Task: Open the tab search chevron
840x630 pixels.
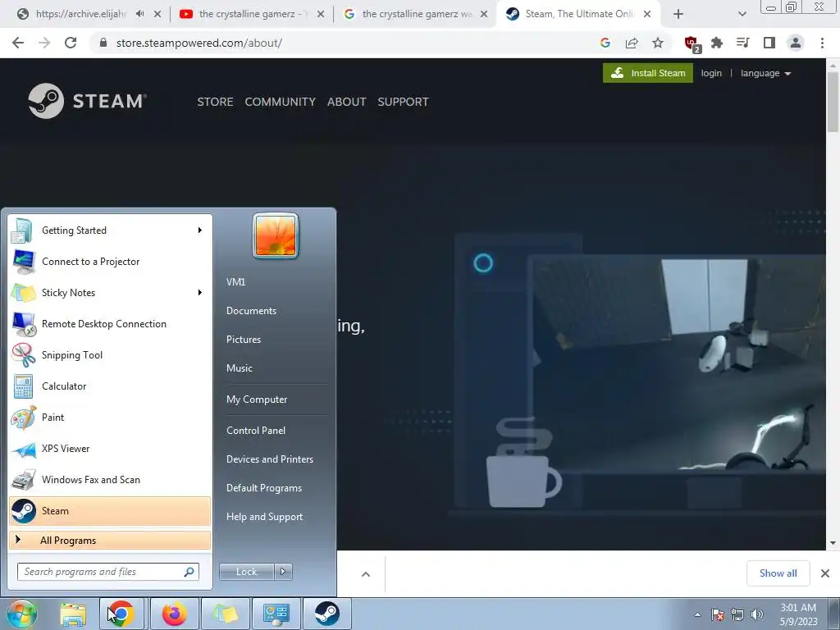Action: coord(742,14)
